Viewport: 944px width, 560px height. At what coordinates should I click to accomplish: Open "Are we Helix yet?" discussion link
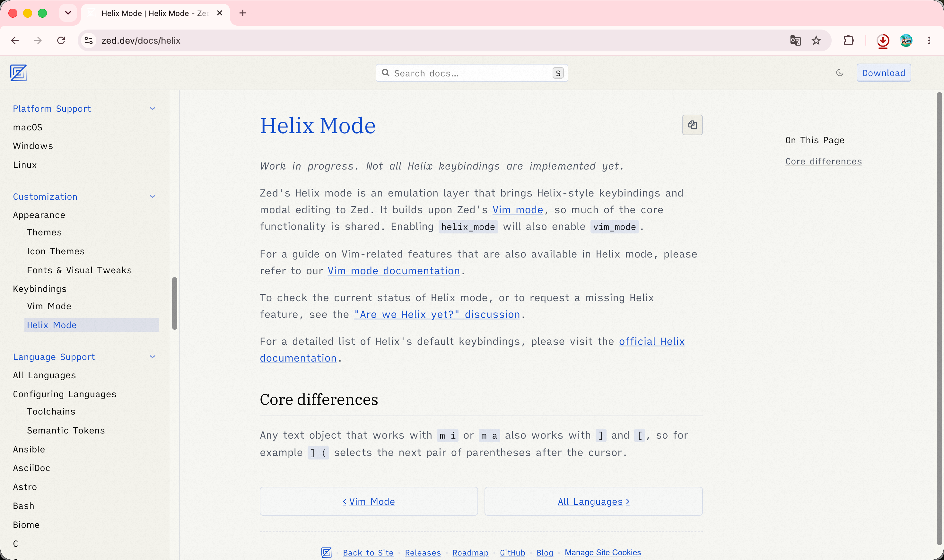coord(437,314)
